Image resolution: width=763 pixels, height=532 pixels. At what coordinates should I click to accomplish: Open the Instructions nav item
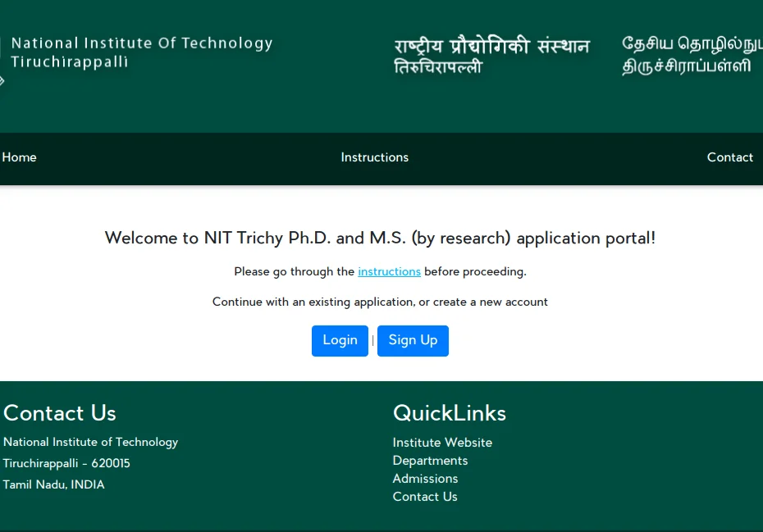click(375, 157)
